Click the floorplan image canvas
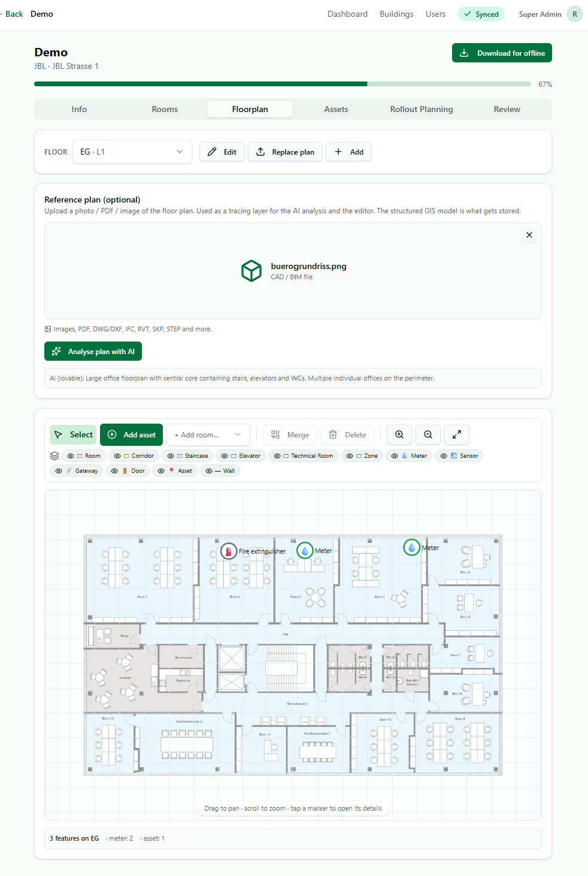Image resolution: width=588 pixels, height=876 pixels. [x=293, y=655]
